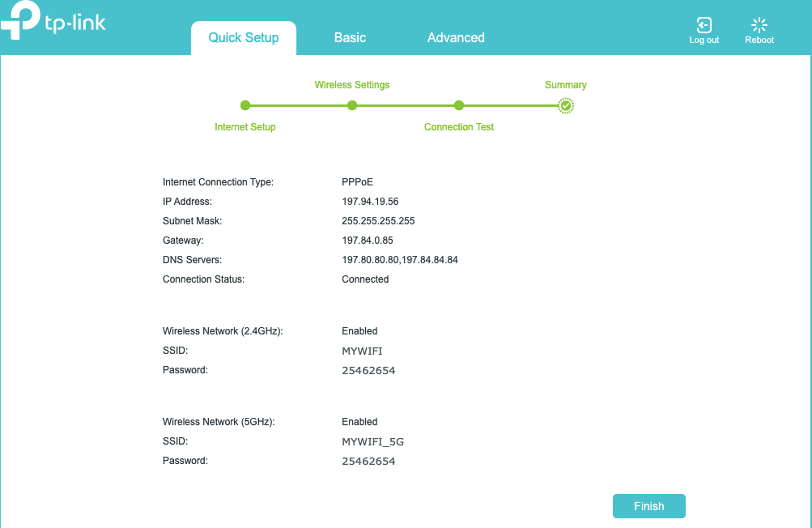812x528 pixels.
Task: Click the Summary checkmark badge icon
Action: click(x=565, y=106)
